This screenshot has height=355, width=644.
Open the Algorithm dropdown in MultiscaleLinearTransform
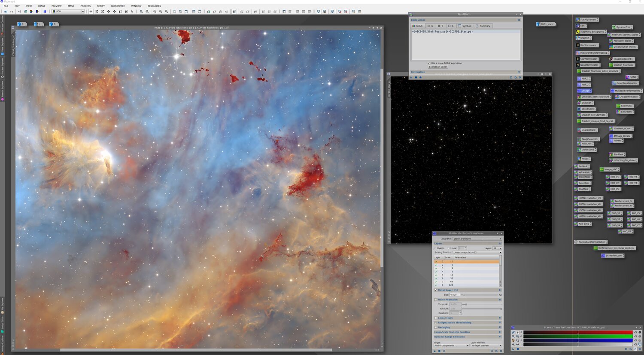(x=477, y=239)
